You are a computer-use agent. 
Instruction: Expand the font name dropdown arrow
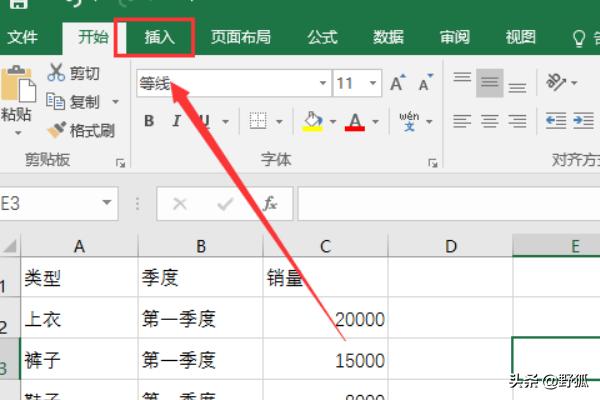point(323,83)
